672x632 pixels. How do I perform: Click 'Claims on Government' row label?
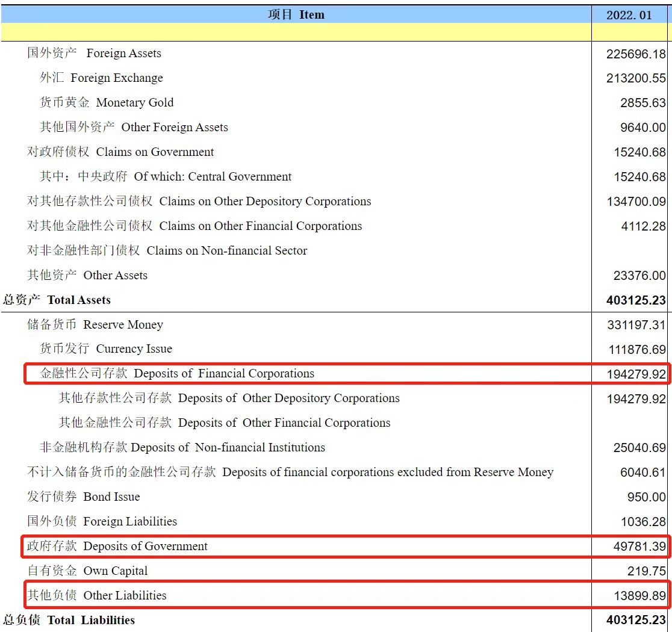coord(120,152)
